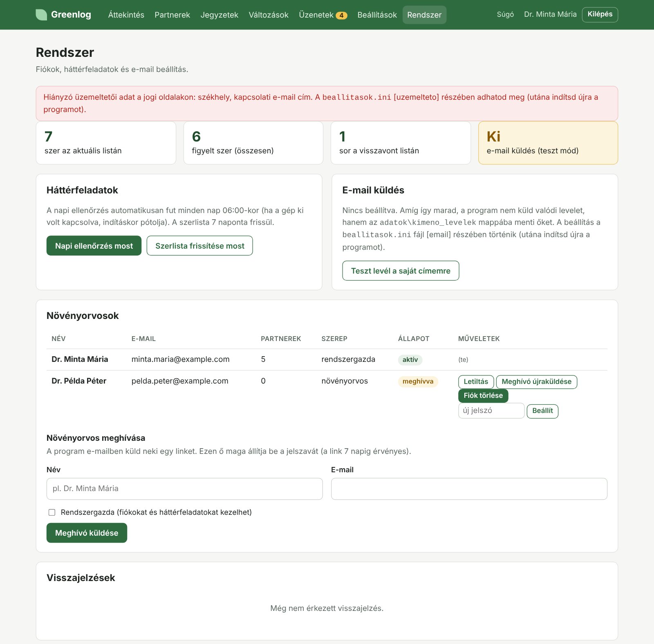Screen dimensions: 654x644
Task: Open the Jegyzetek nav item
Action: 219,15
